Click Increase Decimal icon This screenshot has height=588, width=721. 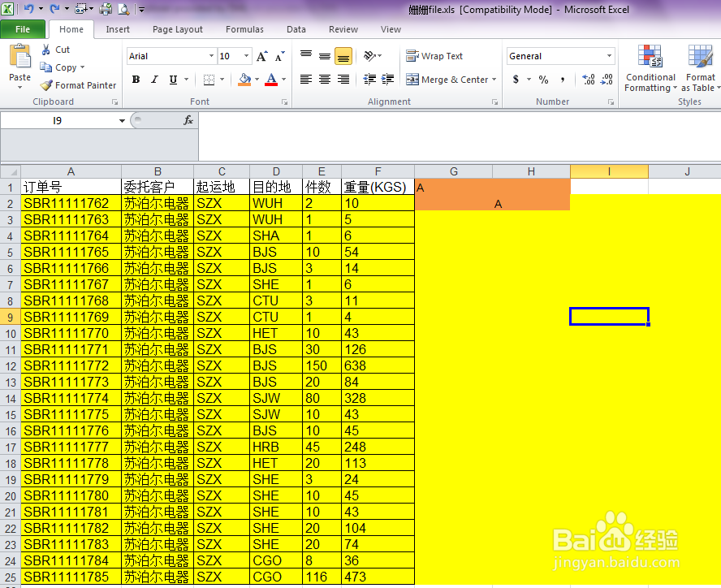pyautogui.click(x=589, y=79)
